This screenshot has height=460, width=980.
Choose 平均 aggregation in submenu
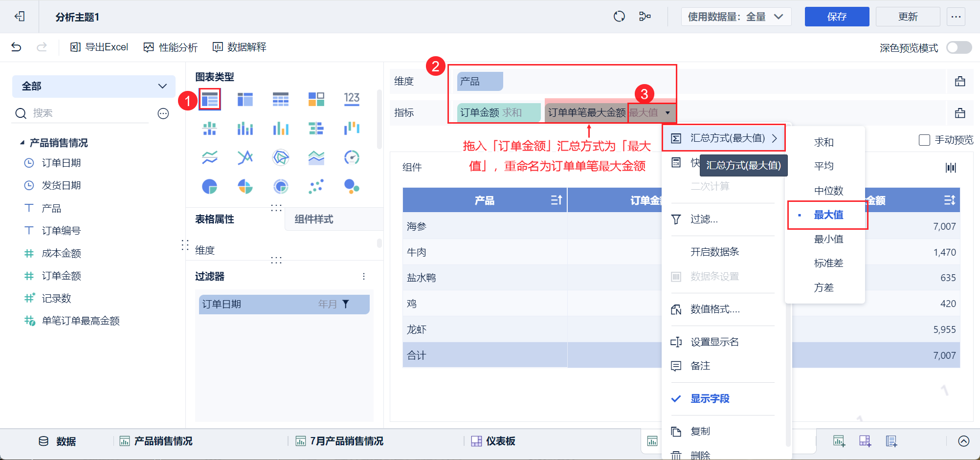(x=824, y=166)
